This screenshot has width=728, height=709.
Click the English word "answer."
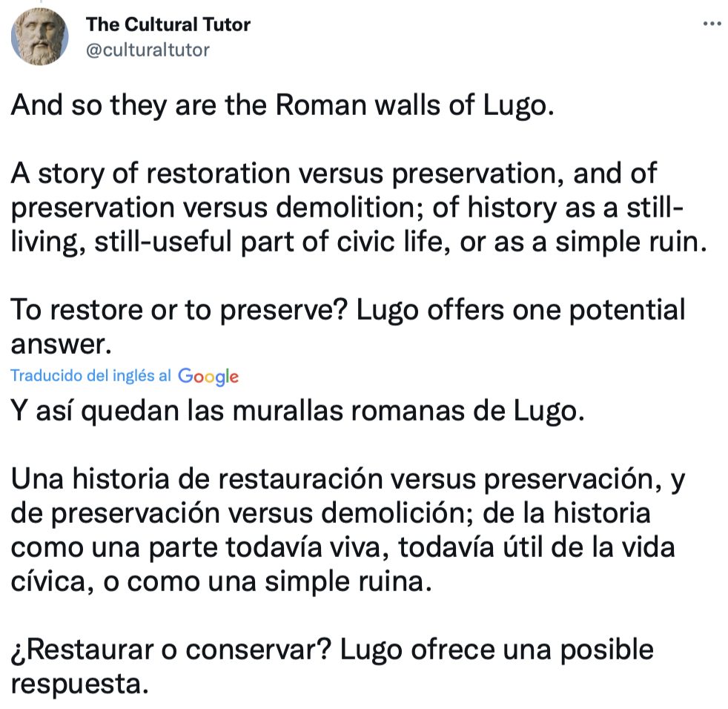[60, 342]
